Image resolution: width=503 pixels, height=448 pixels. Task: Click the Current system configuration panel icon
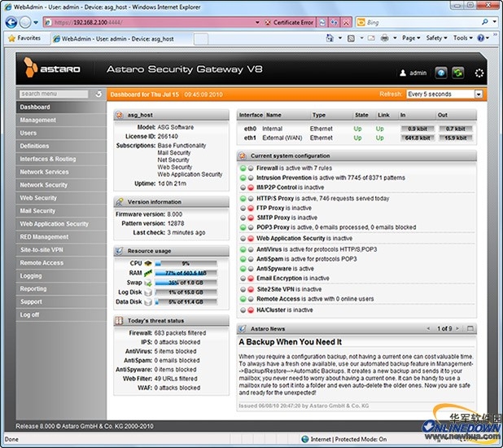click(x=243, y=156)
